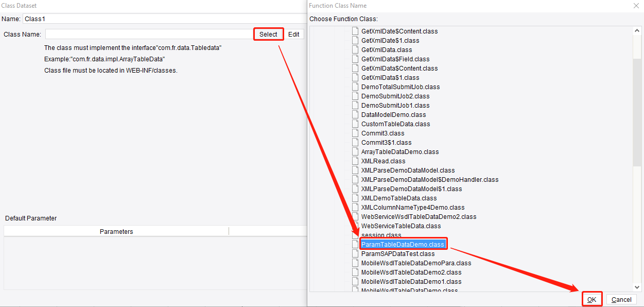Screen dimensions: 644x307
Task: Click the Select button for Class Name
Action: [x=268, y=35]
